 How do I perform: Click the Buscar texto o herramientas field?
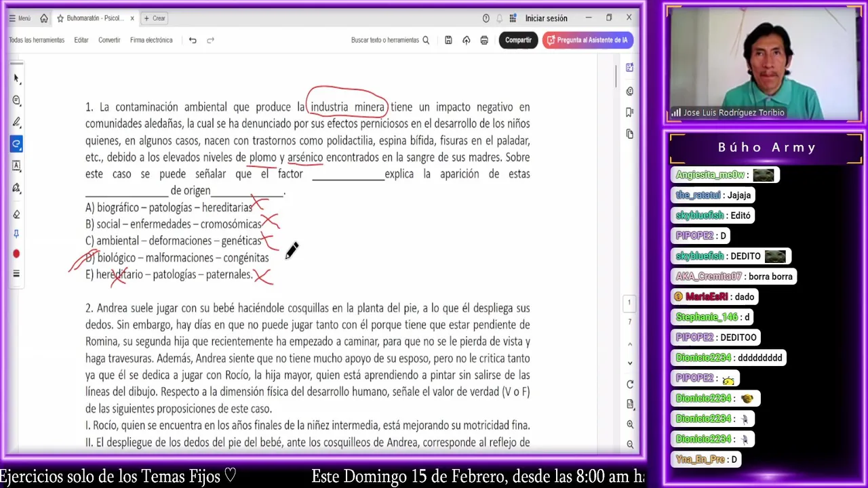pos(390,40)
